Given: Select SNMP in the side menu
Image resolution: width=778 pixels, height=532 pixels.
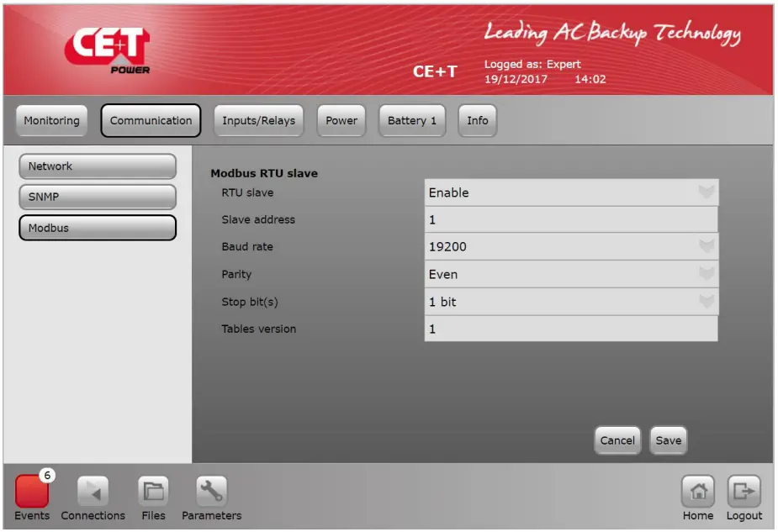Looking at the screenshot, I should 98,197.
